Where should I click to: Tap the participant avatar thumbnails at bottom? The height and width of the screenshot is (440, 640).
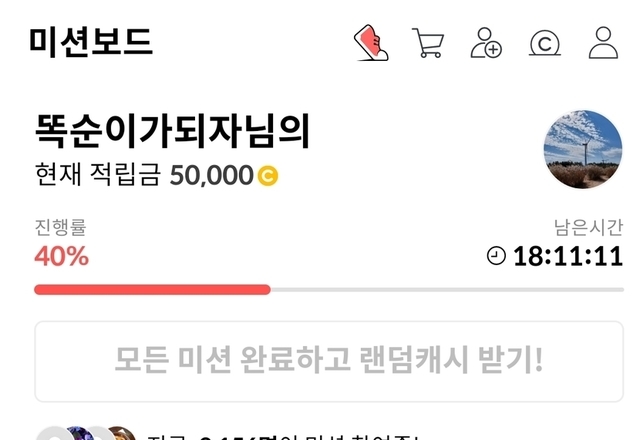[x=86, y=434]
